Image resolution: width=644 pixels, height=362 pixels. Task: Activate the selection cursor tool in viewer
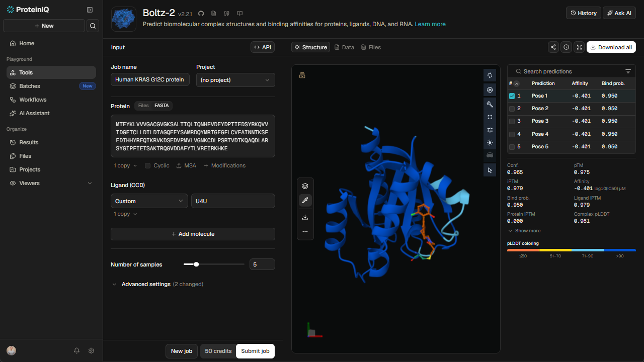coord(490,170)
